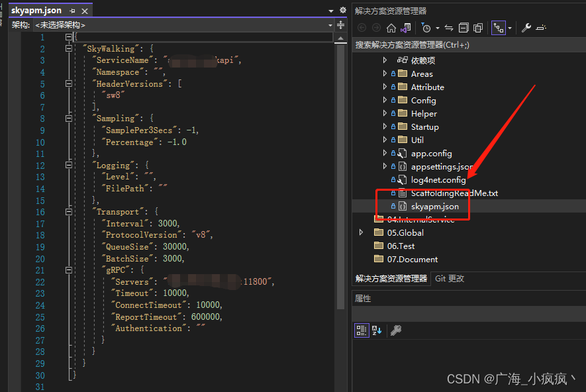Expand the Startup folder
The height and width of the screenshot is (392, 586).
(385, 126)
